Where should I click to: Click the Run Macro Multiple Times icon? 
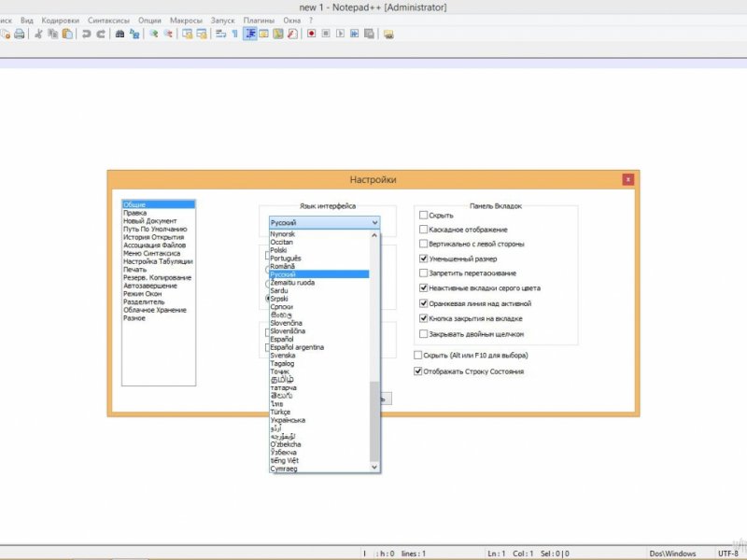[355, 34]
